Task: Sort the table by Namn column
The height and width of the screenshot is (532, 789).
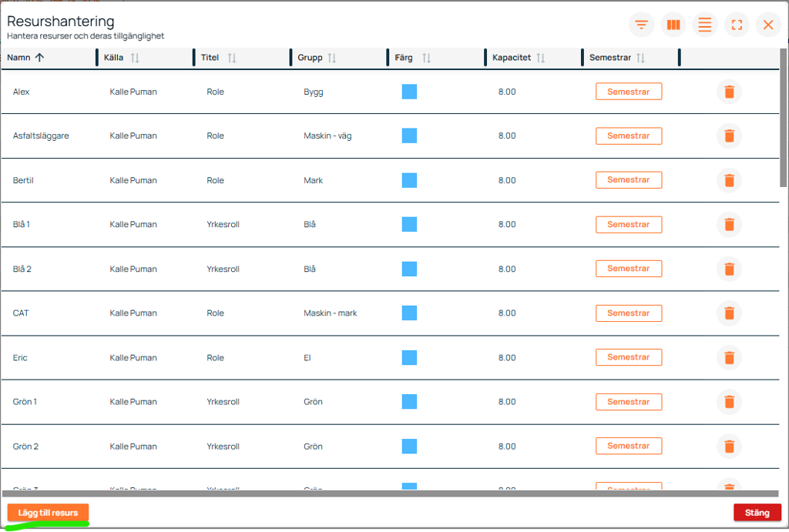Action: (25, 58)
